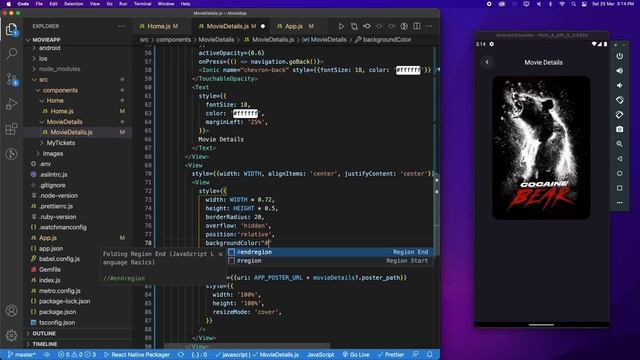Collapse the MOVIEAPP root folder

[x=46, y=40]
